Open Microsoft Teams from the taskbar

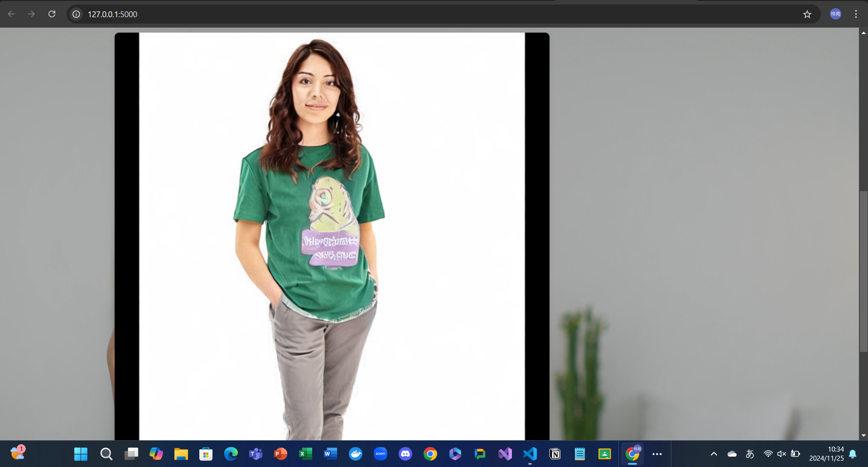tap(256, 454)
